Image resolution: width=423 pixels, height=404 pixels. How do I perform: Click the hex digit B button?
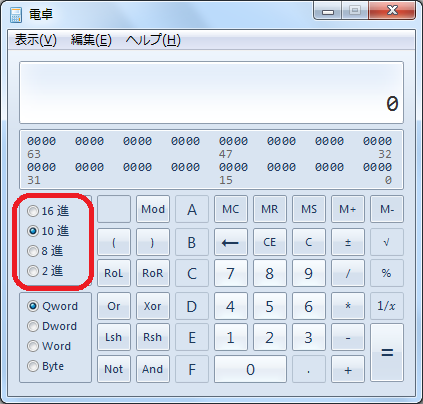(192, 242)
